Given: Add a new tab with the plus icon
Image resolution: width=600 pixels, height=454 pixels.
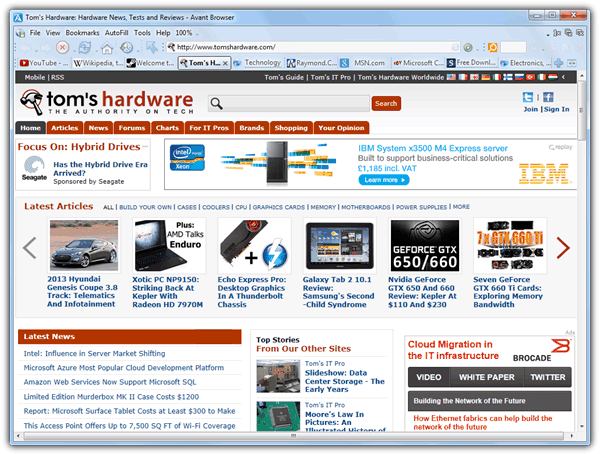Looking at the screenshot, I should pyautogui.click(x=559, y=63).
